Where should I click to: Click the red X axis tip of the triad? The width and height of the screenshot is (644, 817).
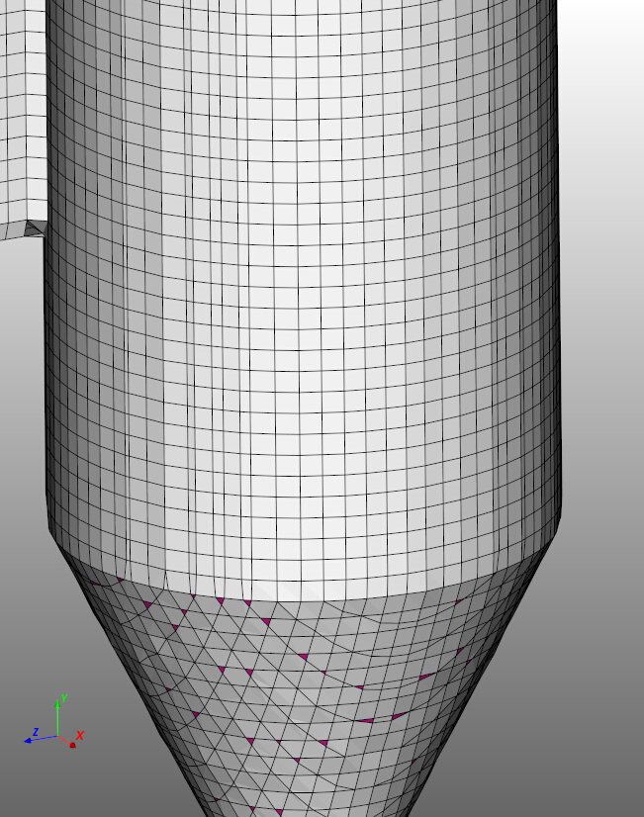tap(72, 744)
